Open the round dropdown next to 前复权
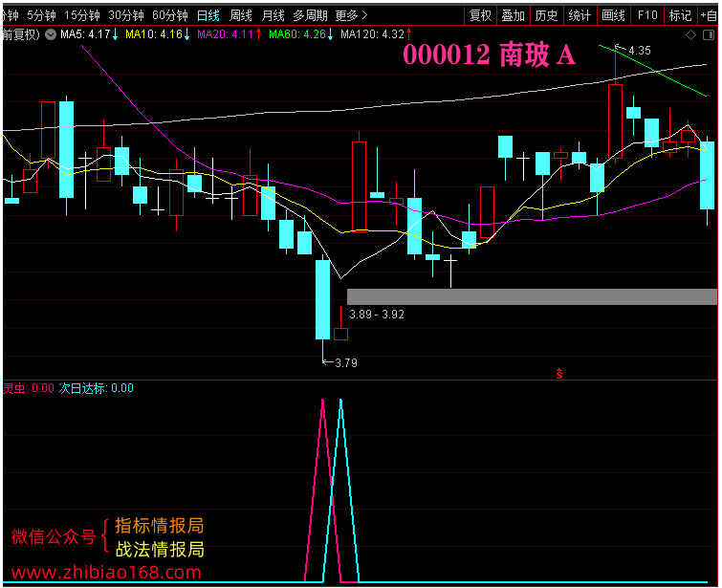722x588 pixels. pyautogui.click(x=51, y=34)
